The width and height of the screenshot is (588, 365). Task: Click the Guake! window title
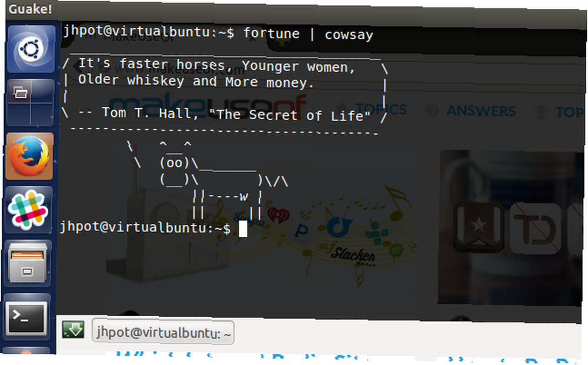(30, 9)
